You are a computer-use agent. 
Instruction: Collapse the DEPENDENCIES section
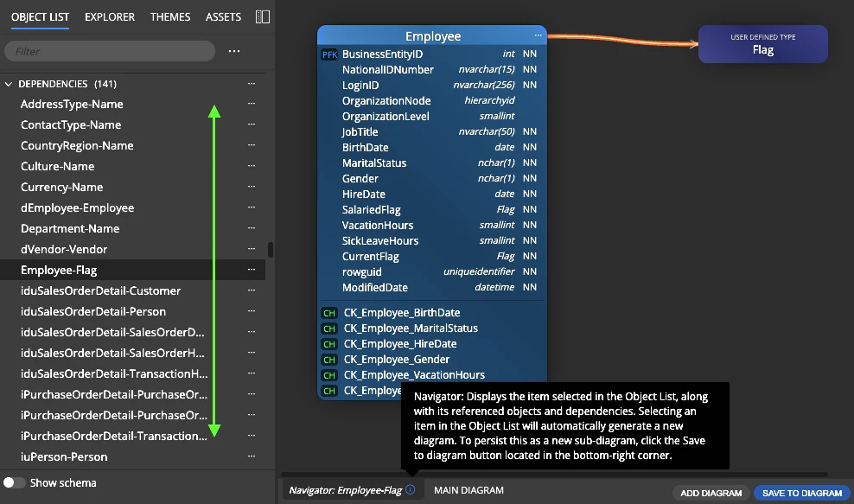coord(9,84)
